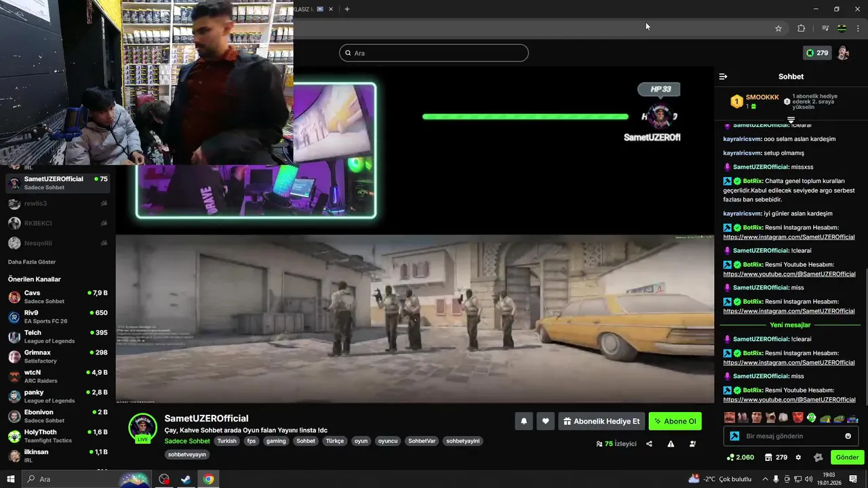This screenshot has height=488, width=868.
Task: Click the grey splat icon beside Gönder
Action: coord(818,457)
